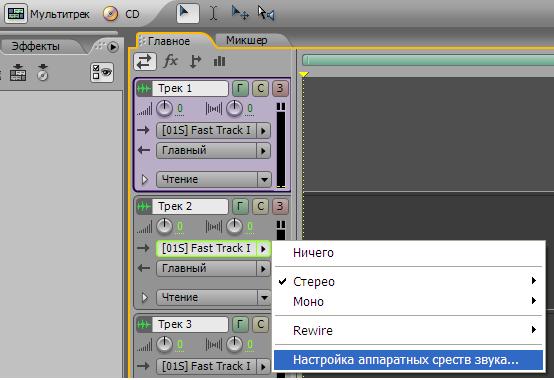Click Трек 1 stereo pan icon

pyautogui.click(x=214, y=109)
